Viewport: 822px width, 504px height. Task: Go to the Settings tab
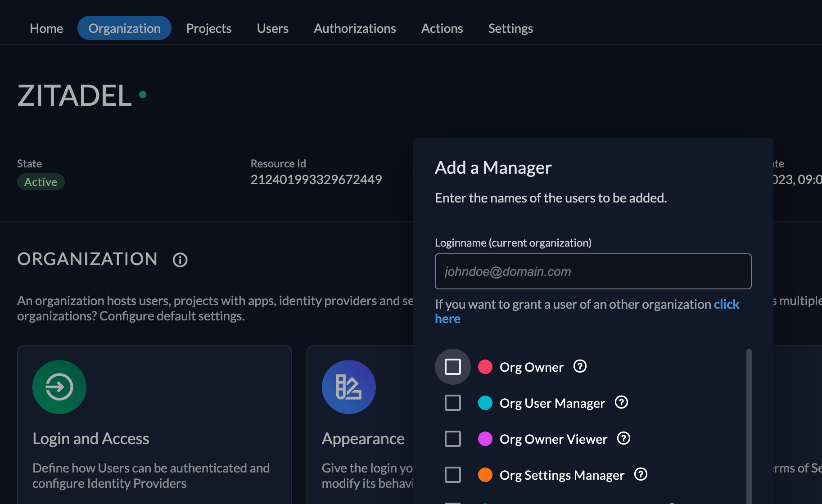click(510, 28)
